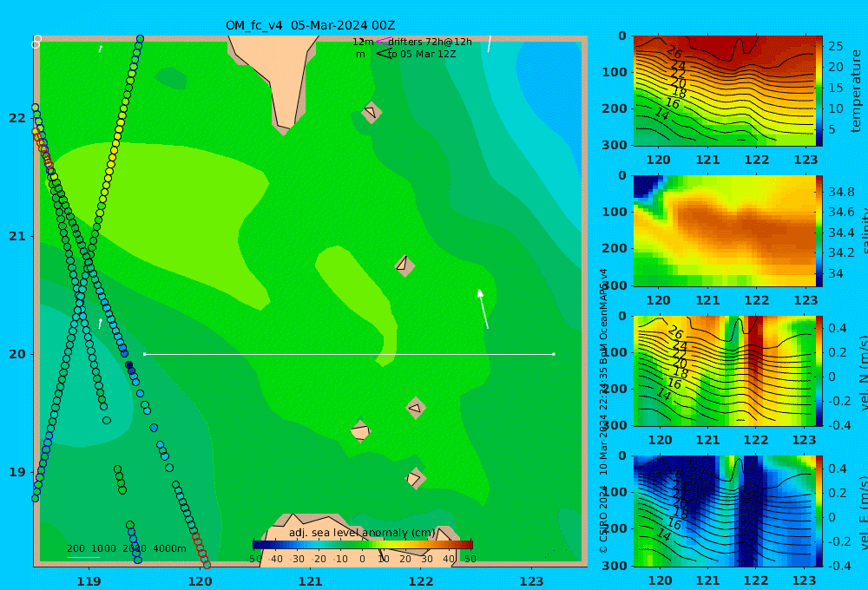Click the small white arrow near 119E, 20.3N
This screenshot has height=590, width=868.
point(100,324)
